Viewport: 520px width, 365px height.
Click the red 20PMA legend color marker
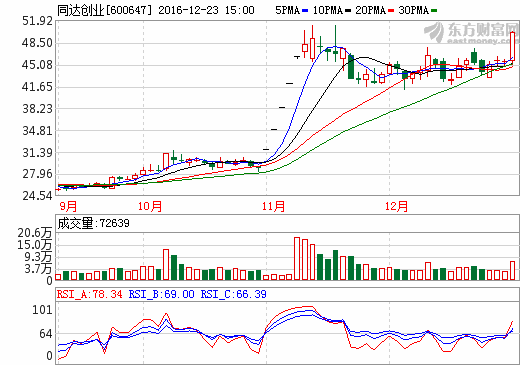point(391,11)
